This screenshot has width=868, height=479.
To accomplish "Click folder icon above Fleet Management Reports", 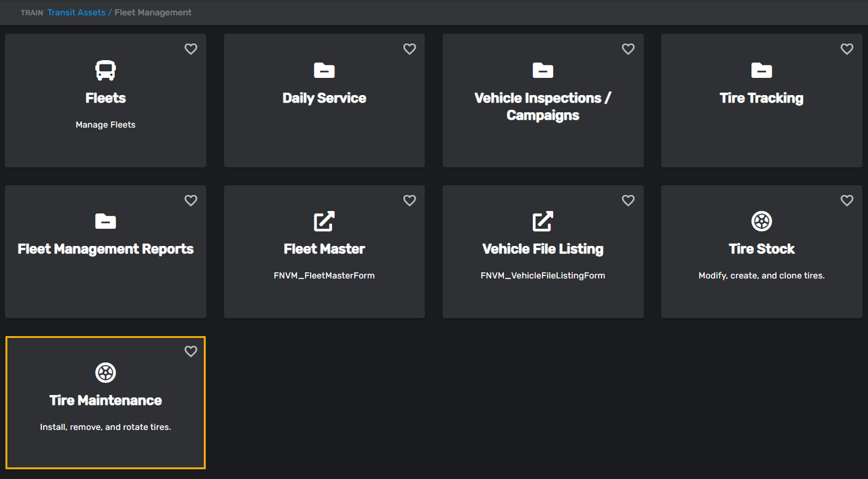I will pos(106,221).
